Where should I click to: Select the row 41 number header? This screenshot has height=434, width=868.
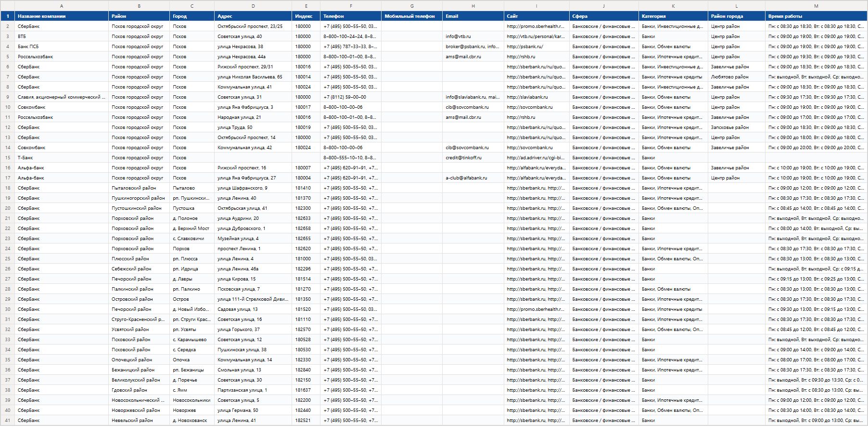(x=8, y=421)
